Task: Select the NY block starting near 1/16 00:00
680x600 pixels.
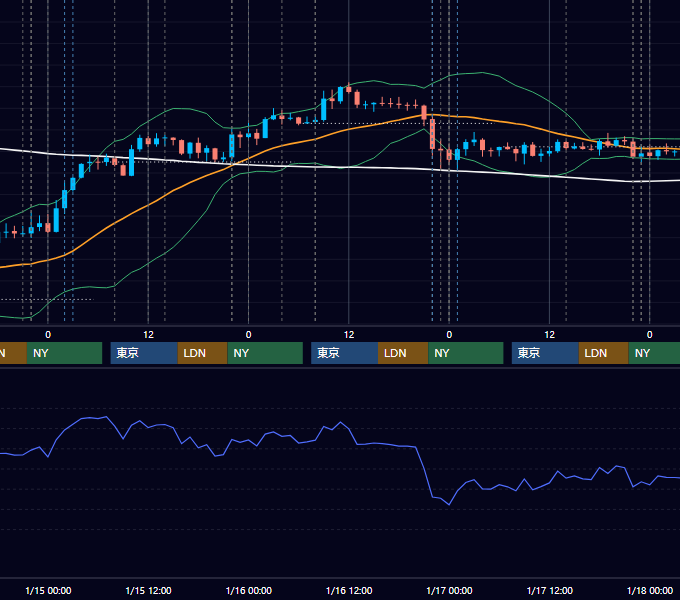Action: (265, 353)
